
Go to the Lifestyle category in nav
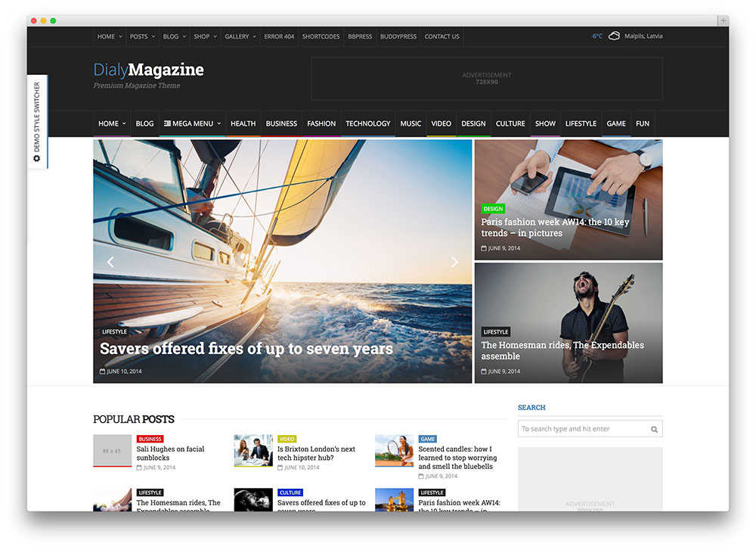tap(581, 123)
